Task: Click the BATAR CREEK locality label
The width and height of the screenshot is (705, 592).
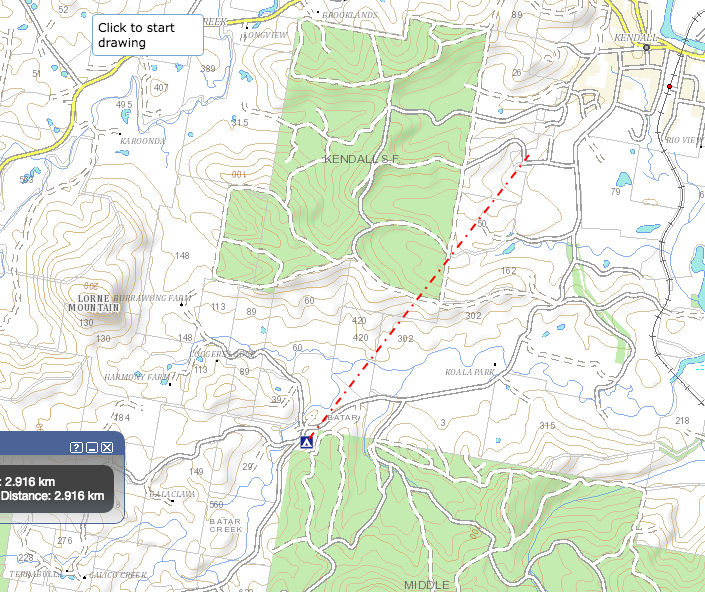Action: (x=226, y=525)
